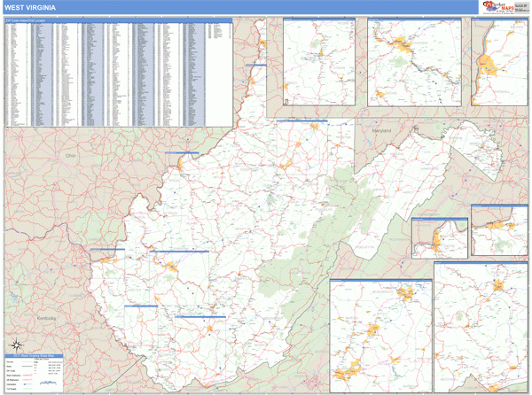Image resolution: width=532 pixels, height=395 pixels.
Task: Click the State Highways legend line sample
Action: (x=27, y=375)
